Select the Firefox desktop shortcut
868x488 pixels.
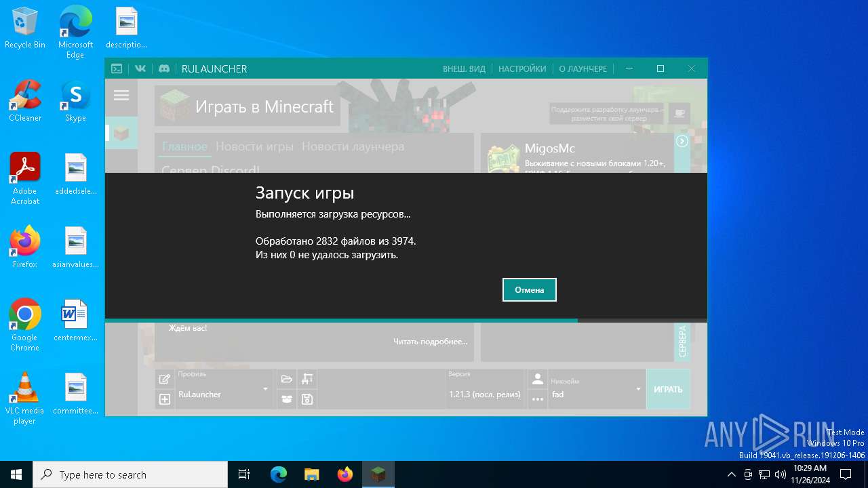point(25,247)
